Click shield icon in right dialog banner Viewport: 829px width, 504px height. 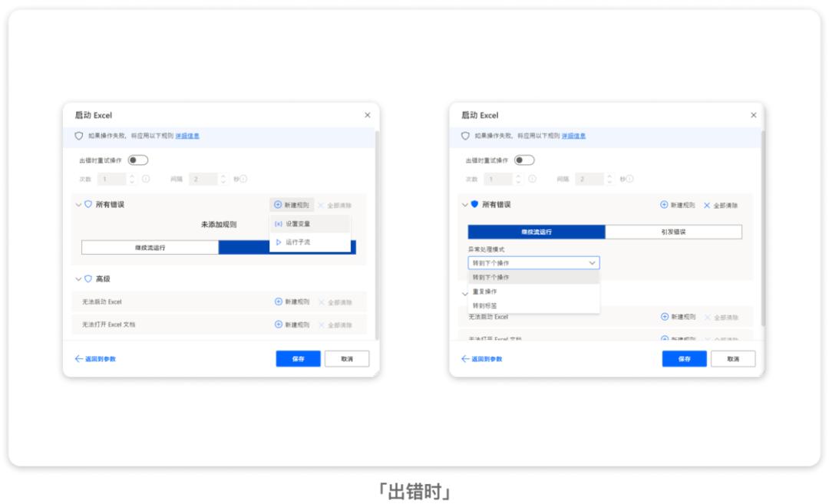[465, 136]
